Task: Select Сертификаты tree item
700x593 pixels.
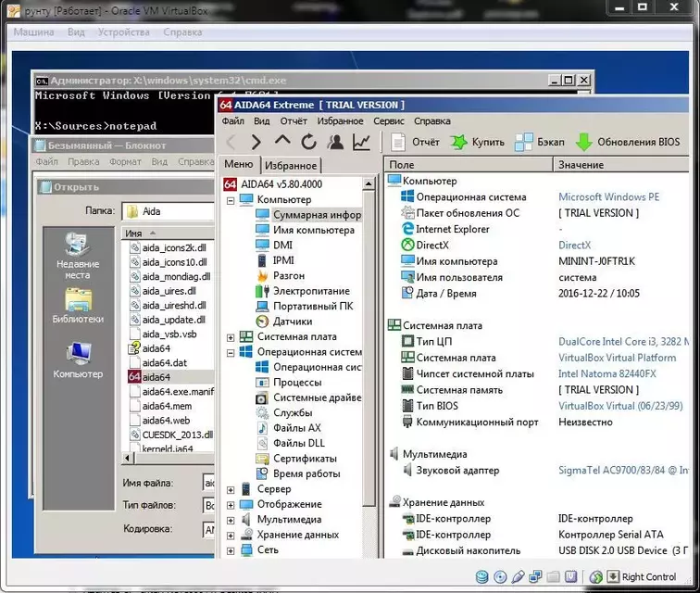Action: coord(296,459)
